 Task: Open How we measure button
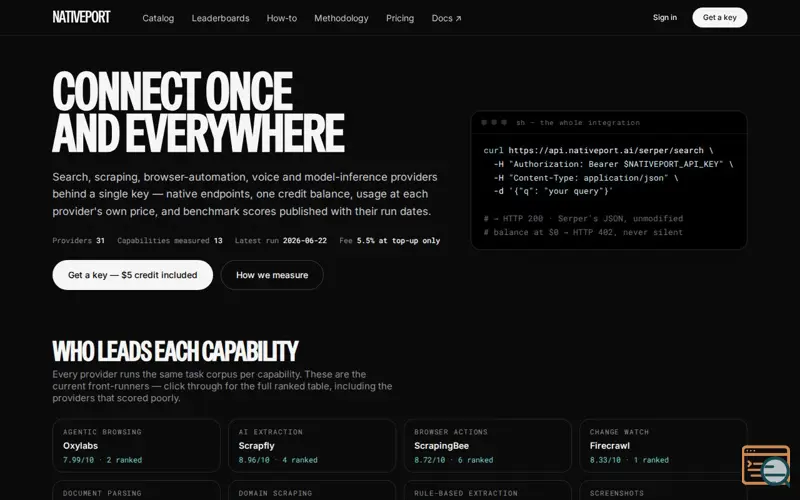tap(272, 275)
